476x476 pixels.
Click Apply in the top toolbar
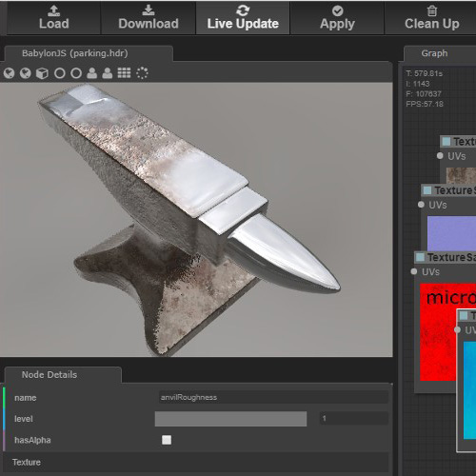(x=337, y=18)
